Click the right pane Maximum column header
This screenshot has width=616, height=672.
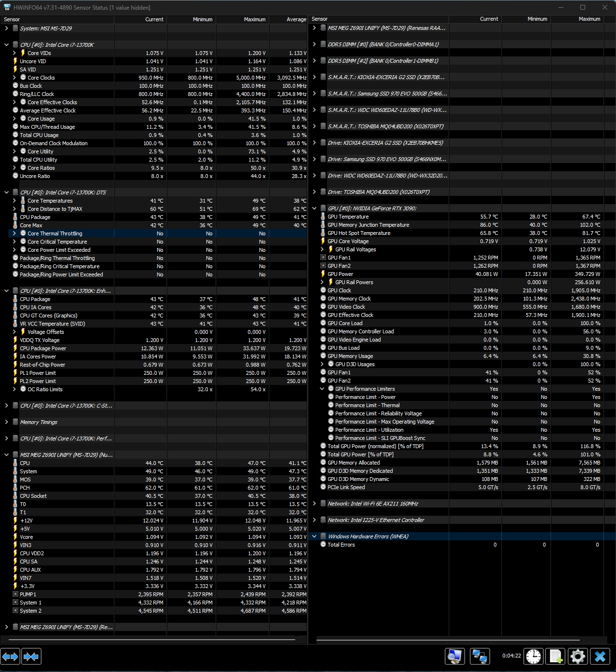tap(577, 19)
